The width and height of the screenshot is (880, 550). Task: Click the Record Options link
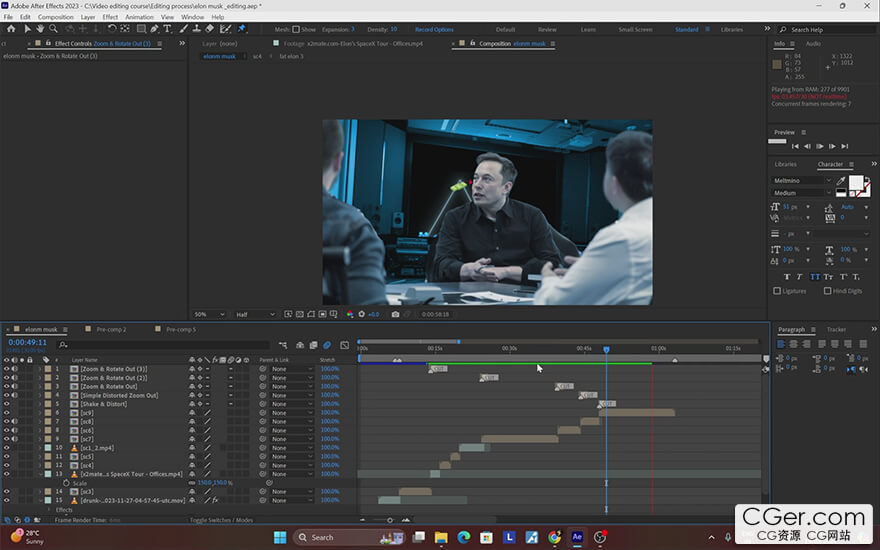434,29
